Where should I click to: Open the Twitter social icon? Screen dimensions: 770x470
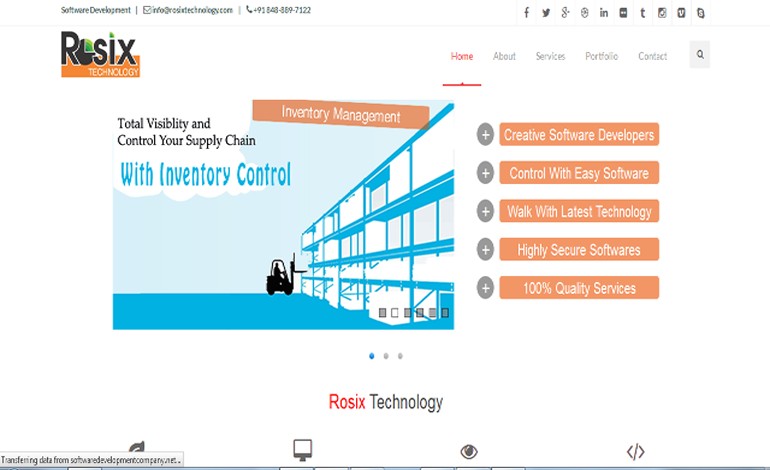(x=546, y=13)
